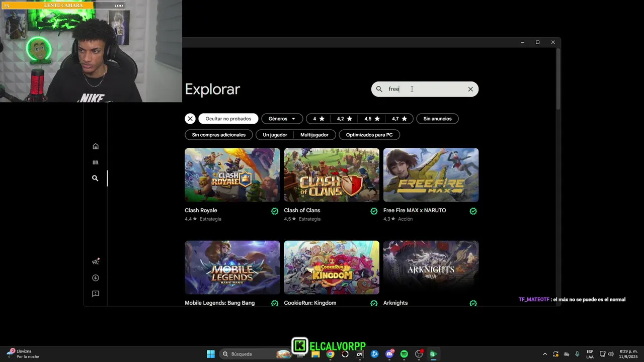Open Clash of Clans game thumbnail
This screenshot has height=362, width=644.
332,175
